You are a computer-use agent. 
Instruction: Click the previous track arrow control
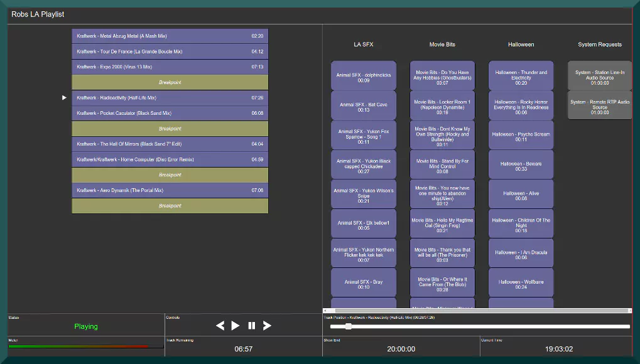click(220, 325)
